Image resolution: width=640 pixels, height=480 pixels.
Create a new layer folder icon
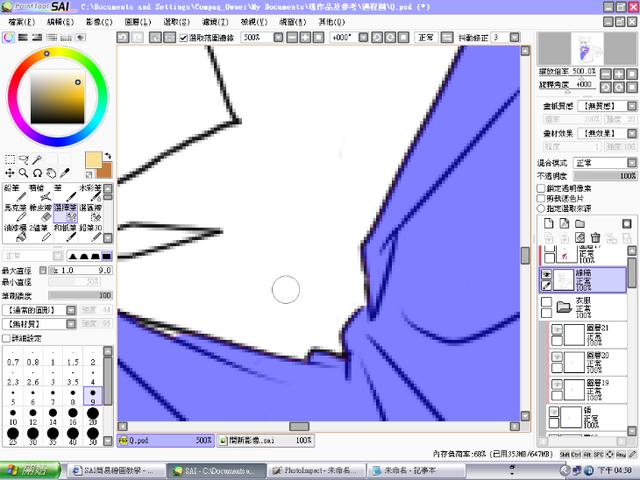[x=580, y=223]
